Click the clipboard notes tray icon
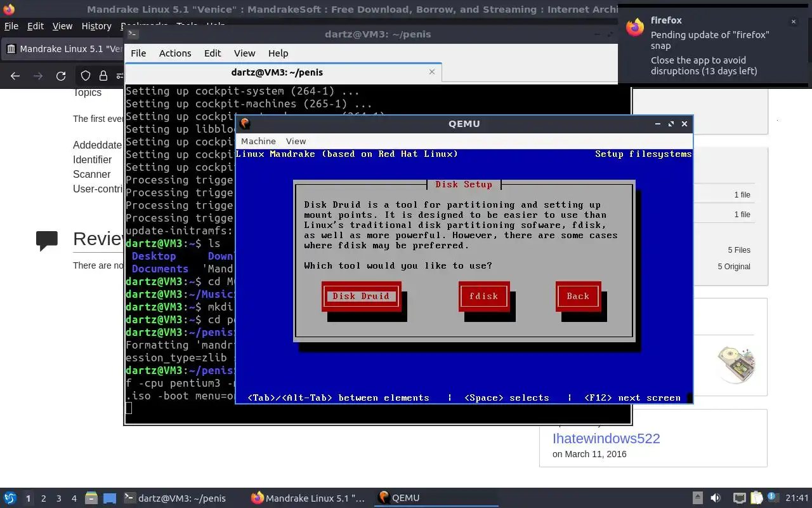The image size is (812, 508). coord(756,498)
